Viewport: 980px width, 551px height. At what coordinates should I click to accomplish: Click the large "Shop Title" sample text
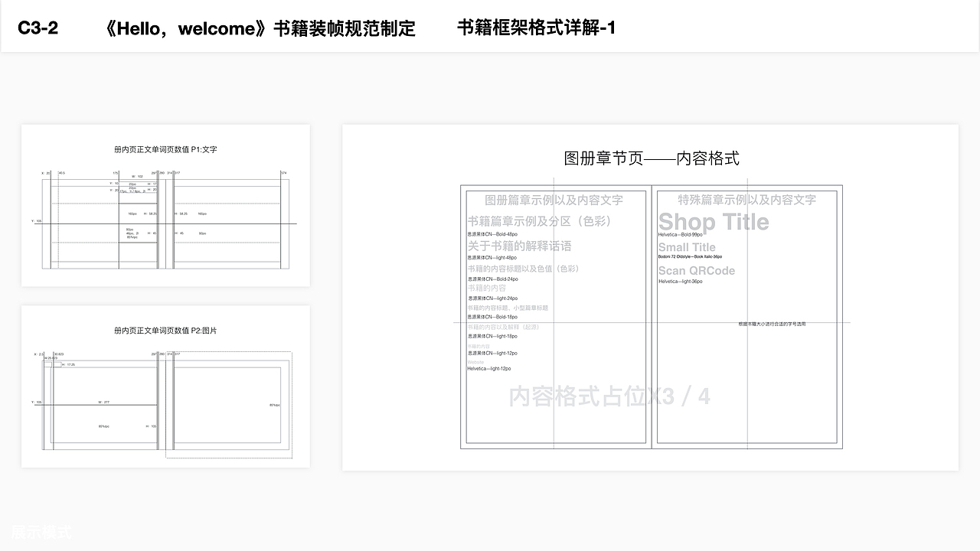pos(714,221)
